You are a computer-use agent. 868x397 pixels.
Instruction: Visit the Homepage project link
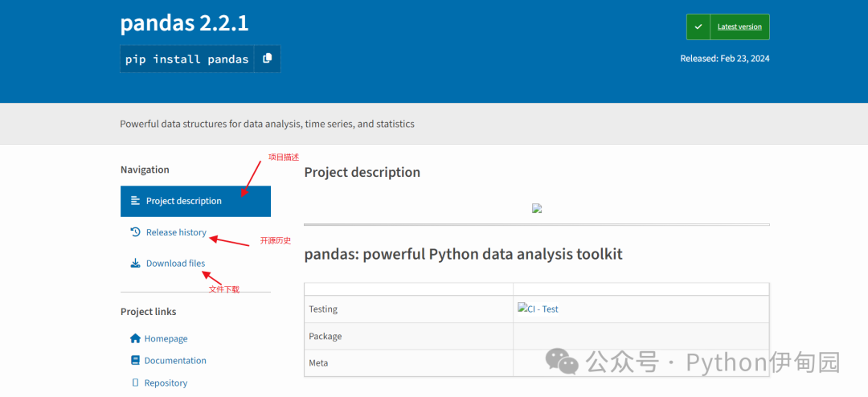166,339
